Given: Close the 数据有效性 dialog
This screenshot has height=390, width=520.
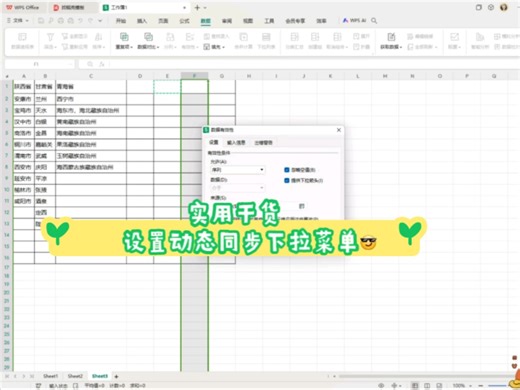Looking at the screenshot, I should pyautogui.click(x=339, y=130).
